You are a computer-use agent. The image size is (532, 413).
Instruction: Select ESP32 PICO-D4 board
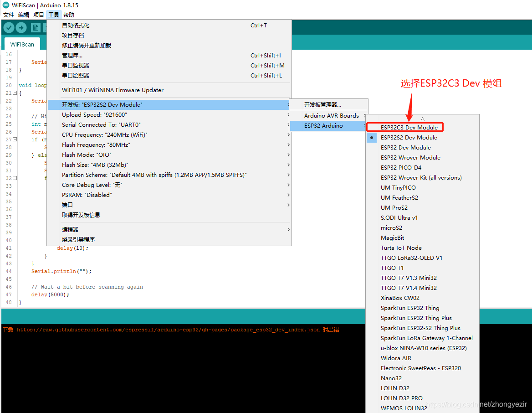422,167
